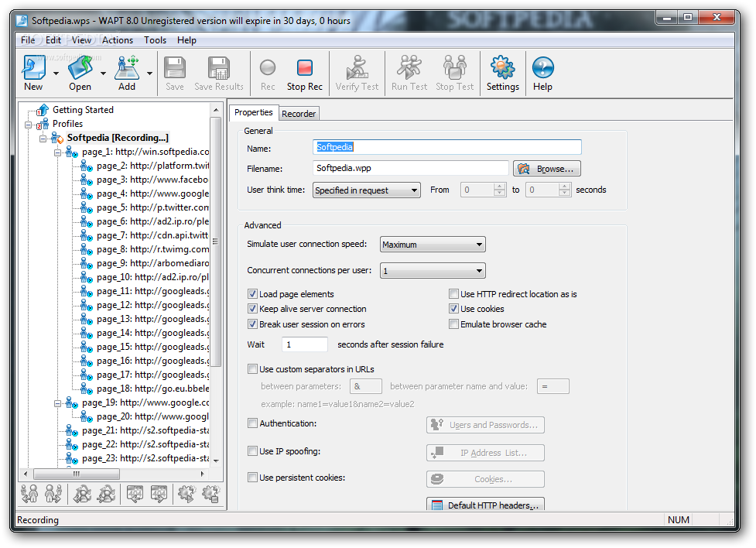Click the Users and Passwords... button
This screenshot has height=548, width=756.
pyautogui.click(x=485, y=424)
